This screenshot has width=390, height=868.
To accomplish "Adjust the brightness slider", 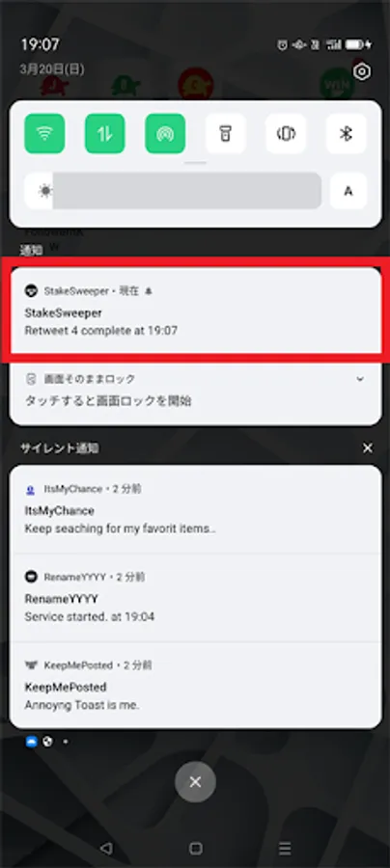I will [x=173, y=191].
